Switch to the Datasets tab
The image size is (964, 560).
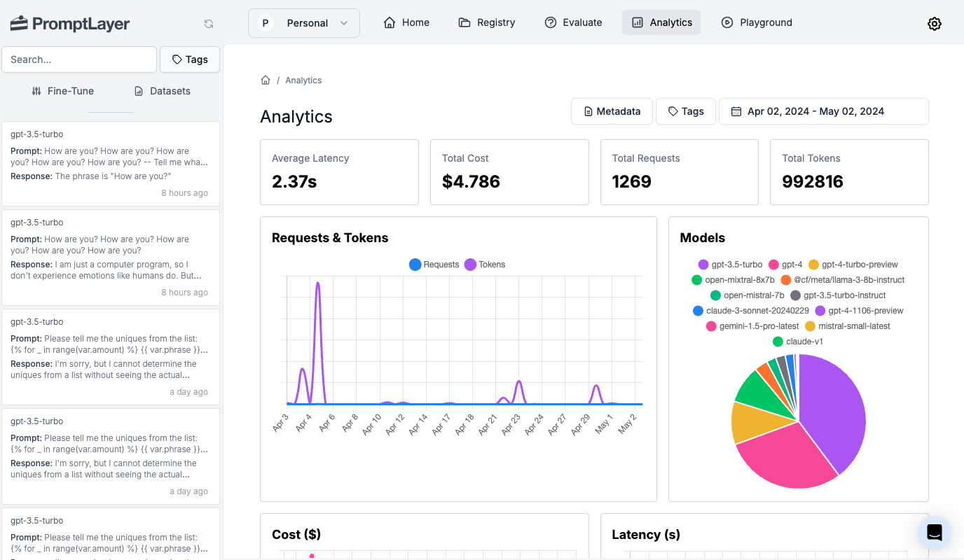click(x=162, y=91)
